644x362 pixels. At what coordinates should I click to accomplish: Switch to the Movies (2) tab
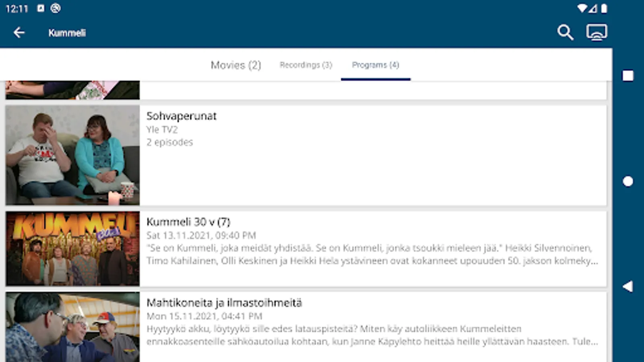pos(236,65)
